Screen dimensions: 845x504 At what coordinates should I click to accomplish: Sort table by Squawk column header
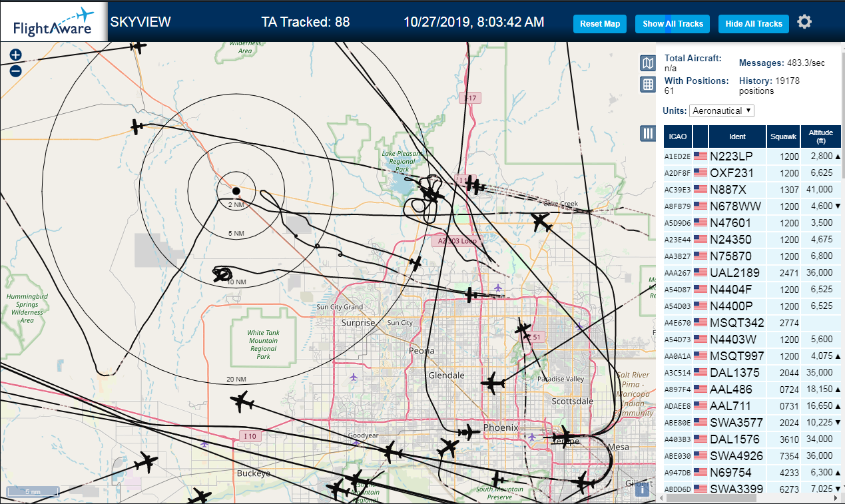pyautogui.click(x=783, y=136)
